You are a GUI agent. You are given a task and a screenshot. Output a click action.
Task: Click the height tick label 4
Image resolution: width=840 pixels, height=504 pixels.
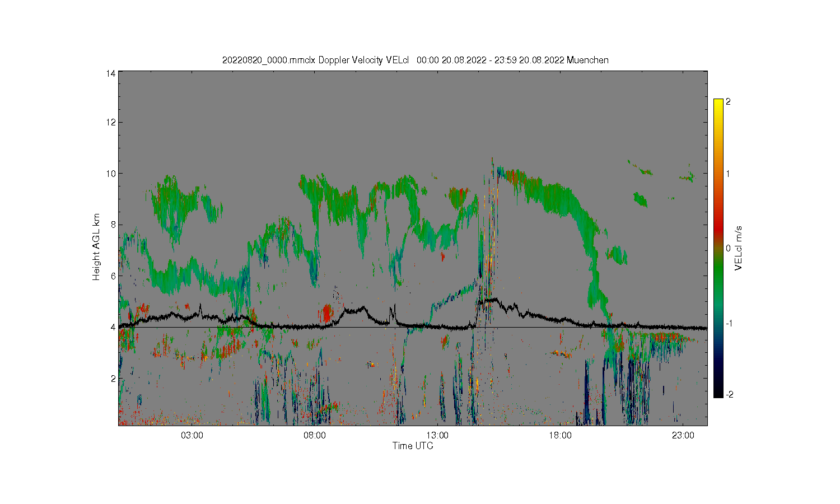113,327
